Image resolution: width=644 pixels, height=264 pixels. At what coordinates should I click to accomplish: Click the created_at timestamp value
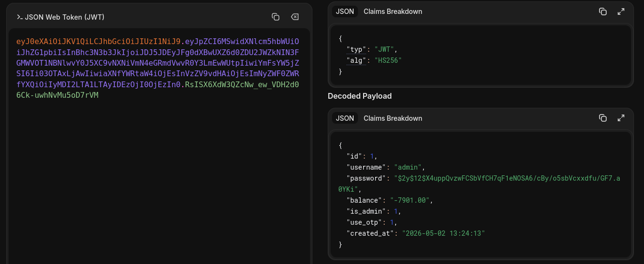[444, 233]
